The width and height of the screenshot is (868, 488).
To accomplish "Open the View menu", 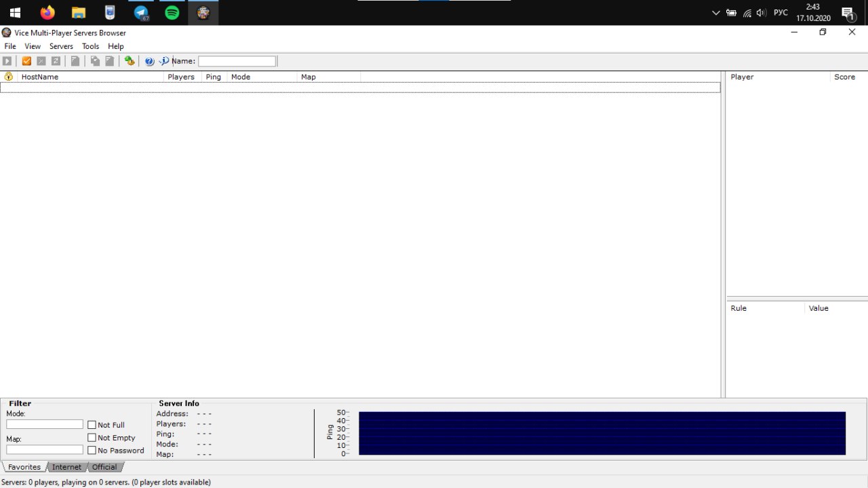I will click(x=33, y=46).
